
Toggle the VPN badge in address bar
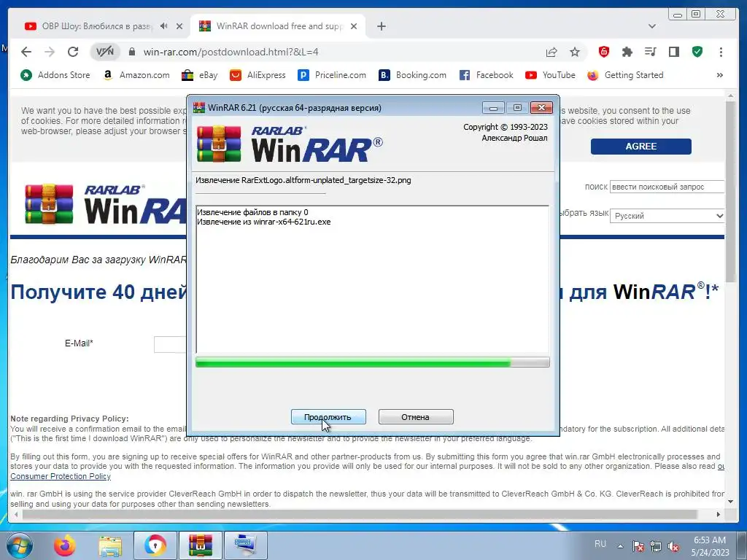[x=105, y=52]
